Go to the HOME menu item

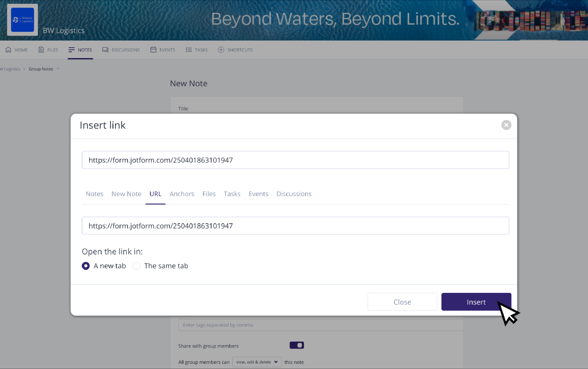[21, 50]
